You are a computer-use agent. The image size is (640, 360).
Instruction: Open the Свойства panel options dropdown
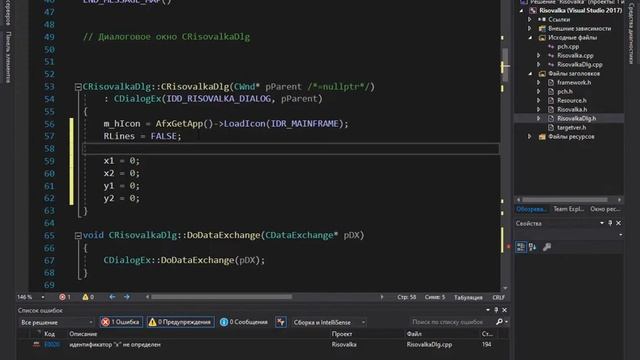point(602,223)
